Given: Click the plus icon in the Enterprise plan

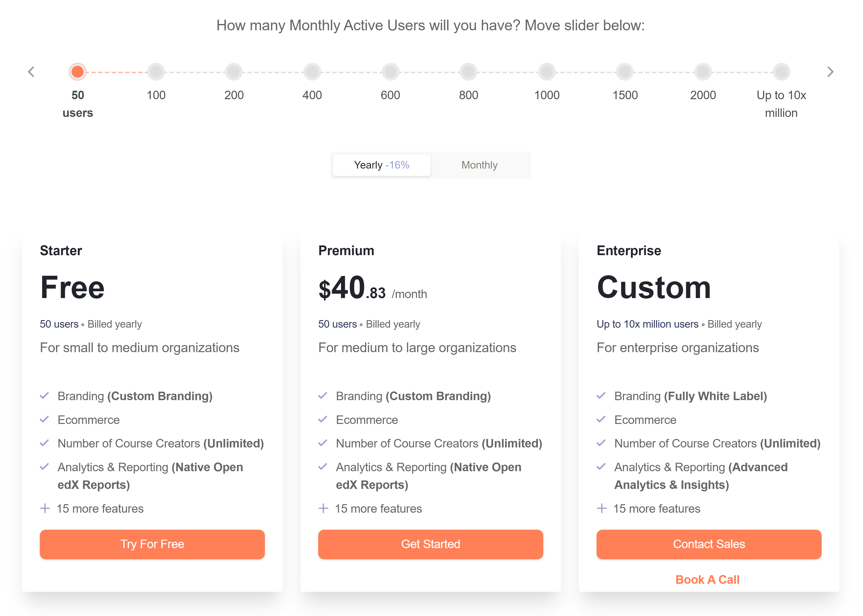Looking at the screenshot, I should pyautogui.click(x=602, y=508).
